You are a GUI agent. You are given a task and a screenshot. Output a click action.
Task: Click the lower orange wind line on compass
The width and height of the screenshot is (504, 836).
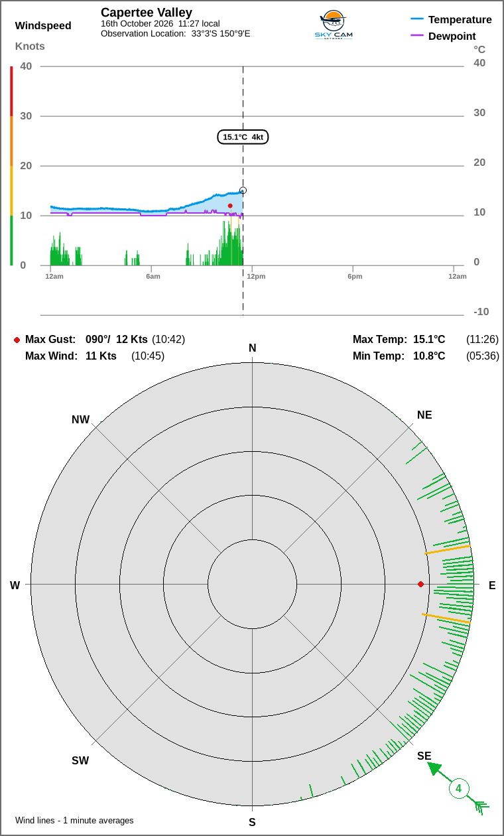[x=446, y=618]
